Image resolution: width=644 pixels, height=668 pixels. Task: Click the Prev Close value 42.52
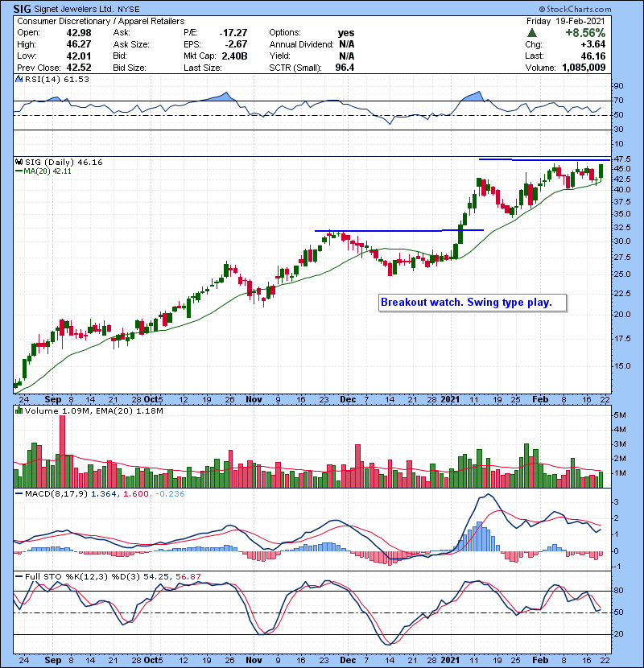click(x=79, y=68)
